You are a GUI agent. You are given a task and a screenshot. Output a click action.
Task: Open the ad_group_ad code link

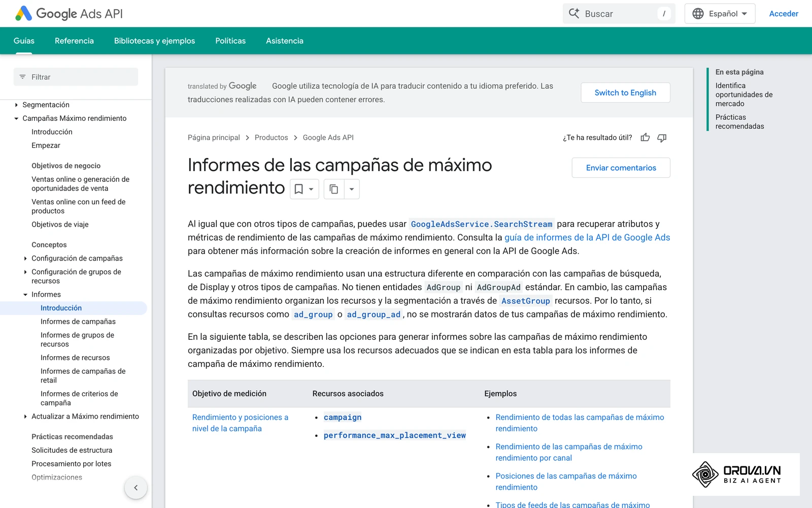[x=374, y=314]
